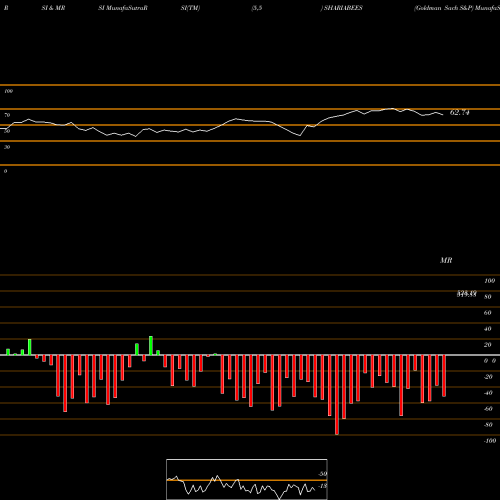Image resolution: width=500 pixels, height=500 pixels.
Task: Click the MR axis label -40
Action: pyautogui.click(x=488, y=393)
